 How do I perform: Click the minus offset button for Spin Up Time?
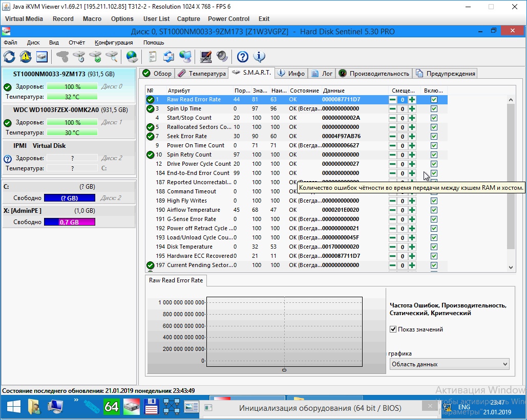click(x=392, y=109)
